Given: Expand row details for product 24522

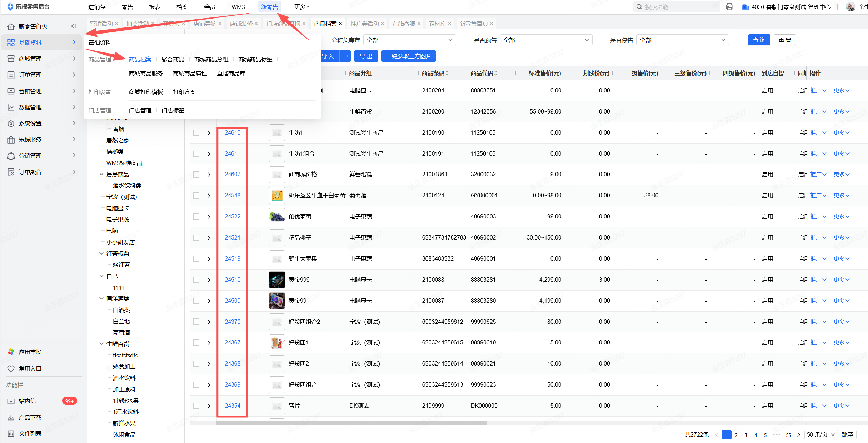Looking at the screenshot, I should [x=209, y=217].
